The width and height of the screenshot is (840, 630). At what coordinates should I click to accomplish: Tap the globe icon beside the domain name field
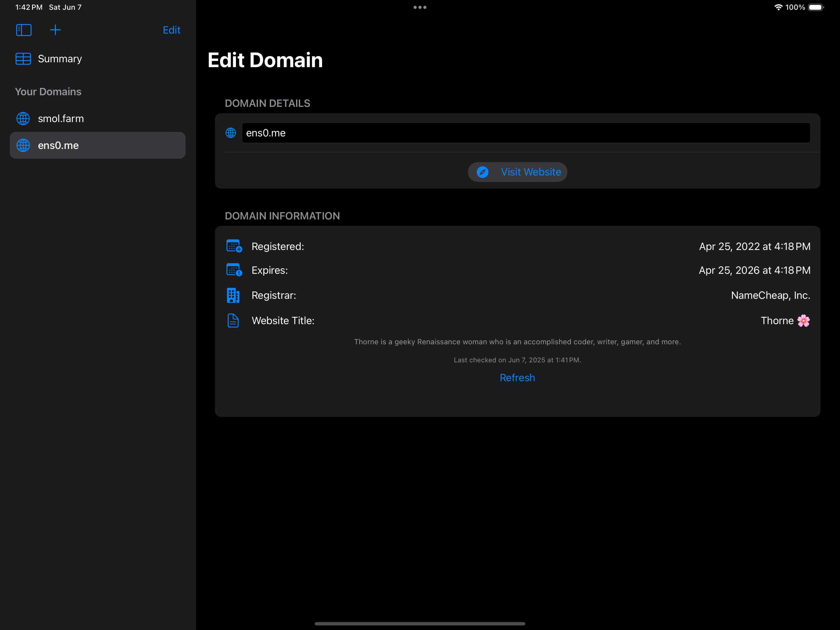230,133
